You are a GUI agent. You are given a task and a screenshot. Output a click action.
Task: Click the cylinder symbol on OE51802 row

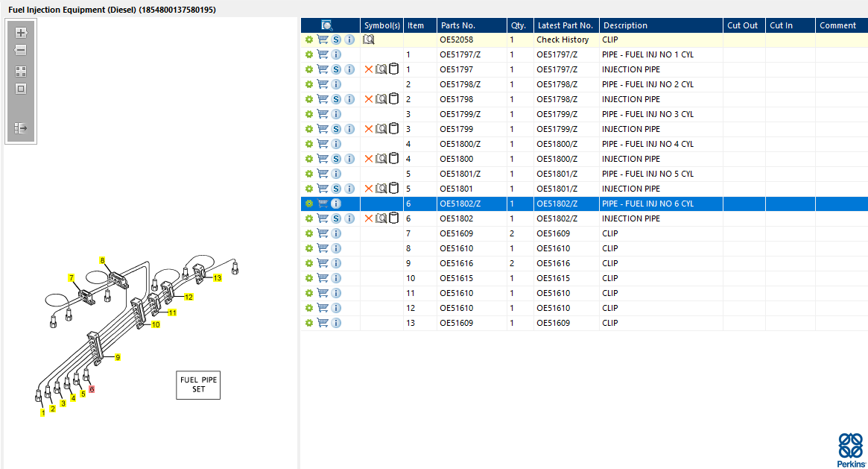(x=393, y=218)
